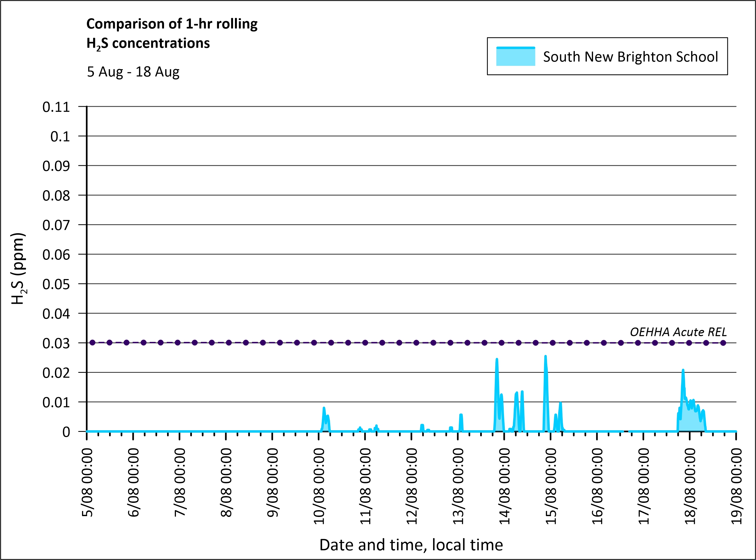
Task: Click the 0.11 y-axis tick label
Action: 56,107
